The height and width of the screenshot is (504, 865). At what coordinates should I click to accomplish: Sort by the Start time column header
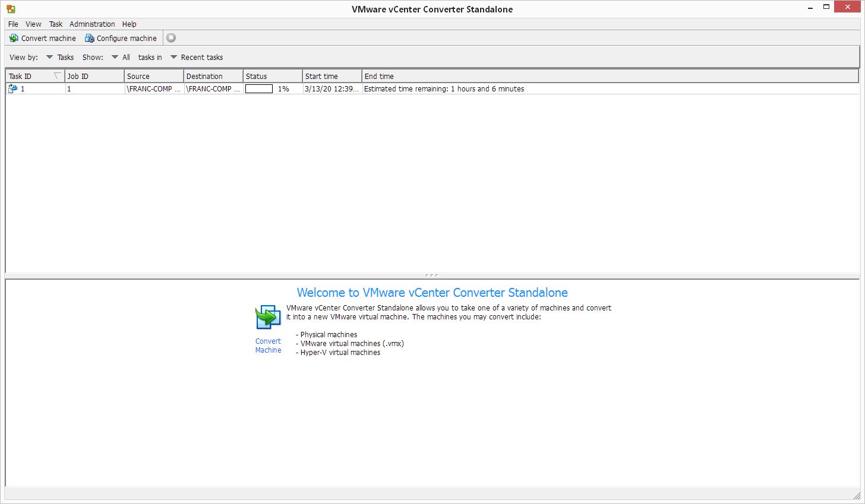pyautogui.click(x=332, y=76)
